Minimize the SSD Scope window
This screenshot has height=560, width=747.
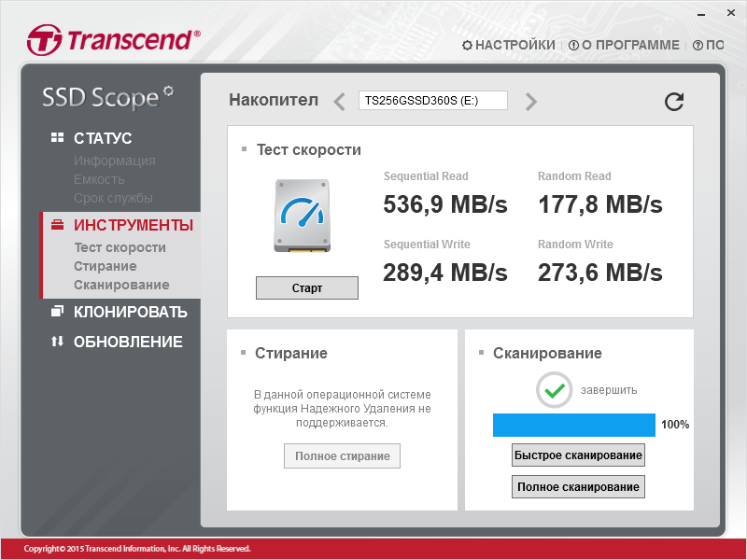[x=701, y=14]
